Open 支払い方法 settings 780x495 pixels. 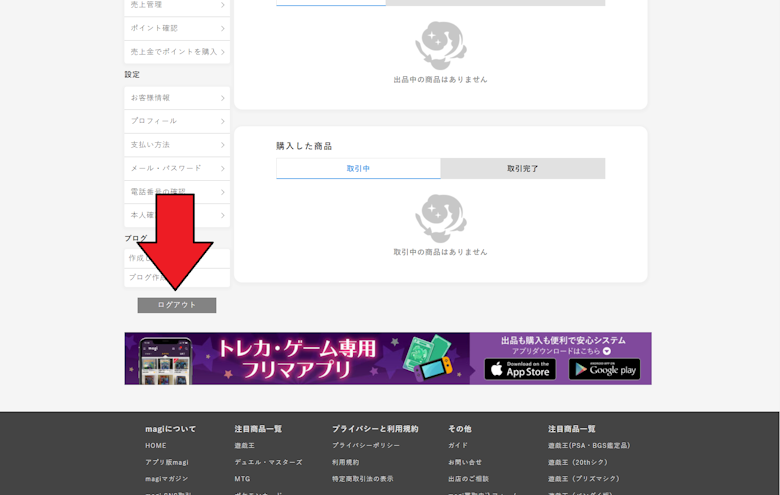[x=177, y=145]
